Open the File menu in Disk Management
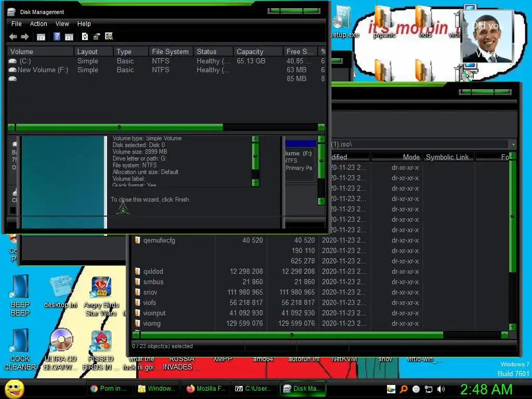 point(16,24)
